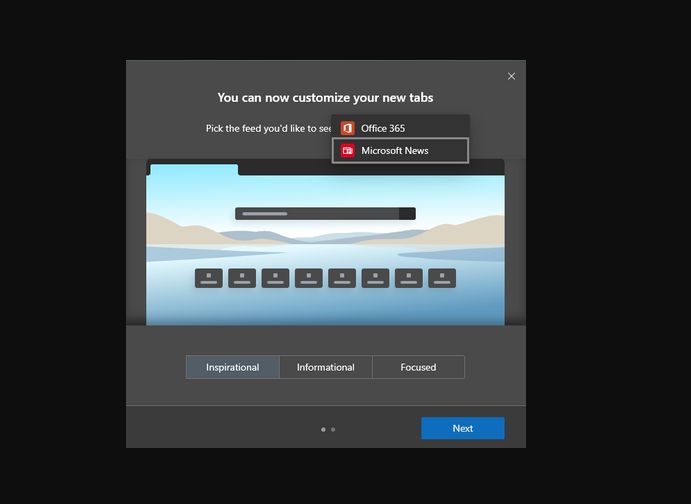Click the first page indicator dot
The image size is (691, 504).
click(323, 429)
